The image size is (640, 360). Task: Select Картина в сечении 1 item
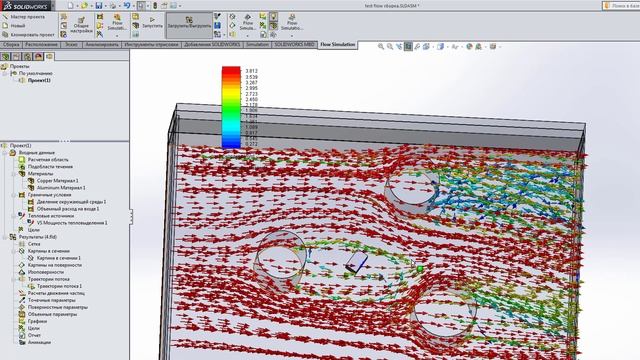59,258
